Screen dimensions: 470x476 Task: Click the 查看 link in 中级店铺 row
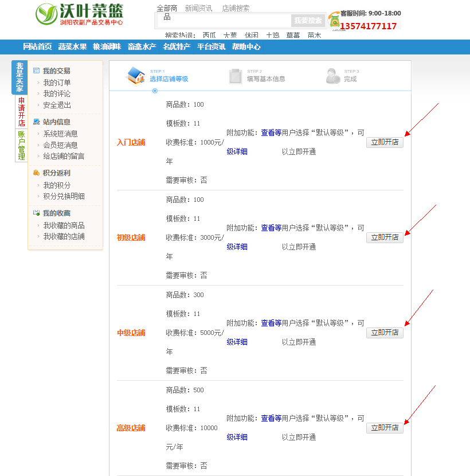point(268,323)
